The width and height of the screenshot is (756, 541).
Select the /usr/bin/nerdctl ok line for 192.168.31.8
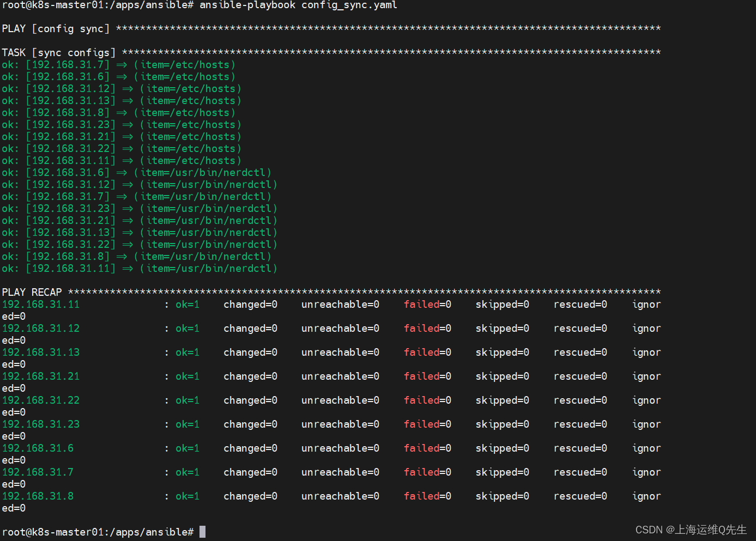(136, 257)
